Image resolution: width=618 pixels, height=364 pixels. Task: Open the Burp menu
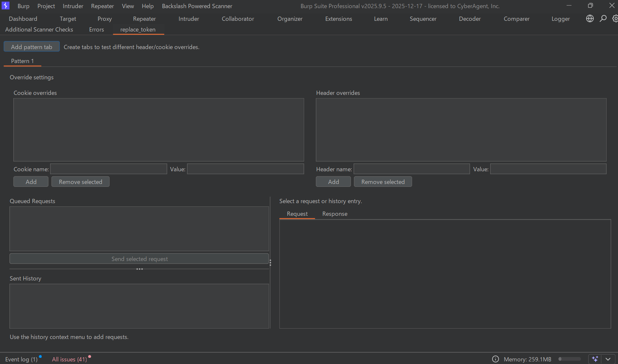coord(23,6)
